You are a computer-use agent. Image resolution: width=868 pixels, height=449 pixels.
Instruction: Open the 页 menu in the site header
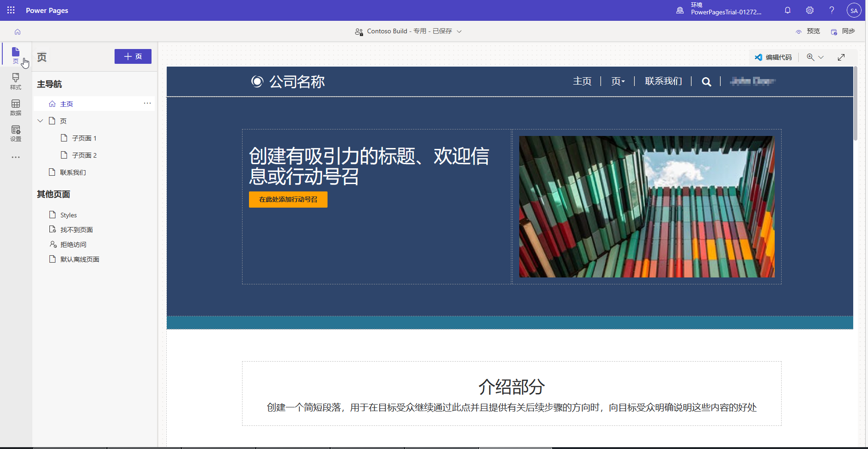point(618,81)
